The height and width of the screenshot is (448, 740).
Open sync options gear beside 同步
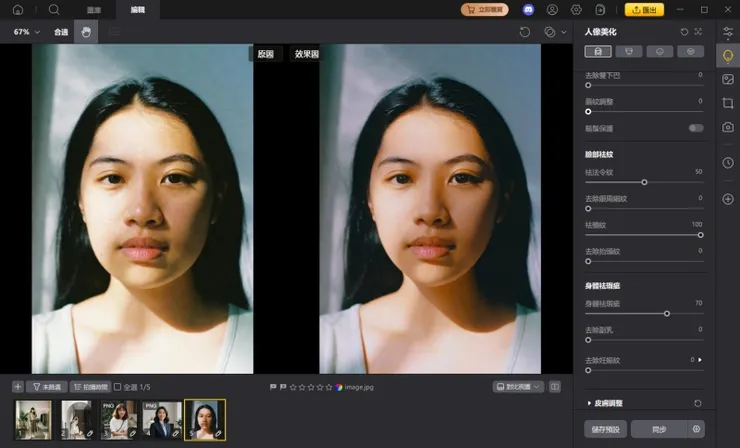(x=696, y=429)
